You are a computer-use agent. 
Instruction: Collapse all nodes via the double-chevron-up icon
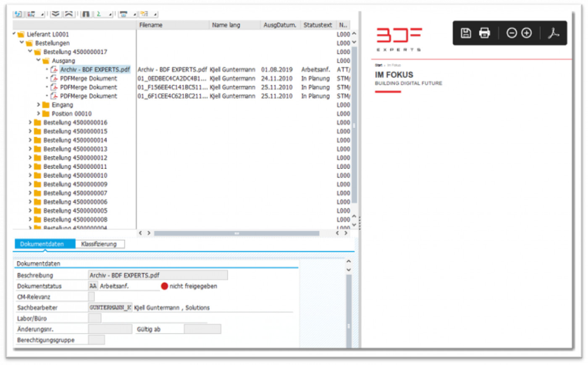pos(68,13)
